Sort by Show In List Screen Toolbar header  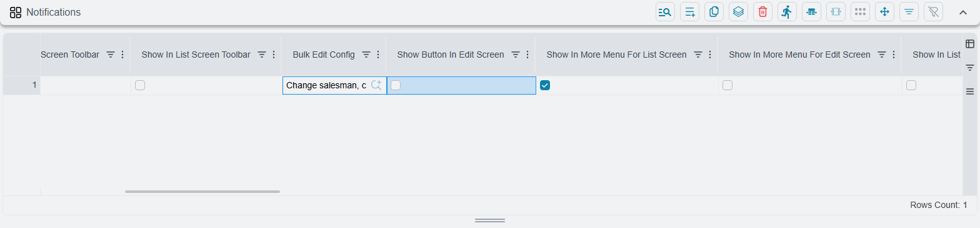point(196,55)
